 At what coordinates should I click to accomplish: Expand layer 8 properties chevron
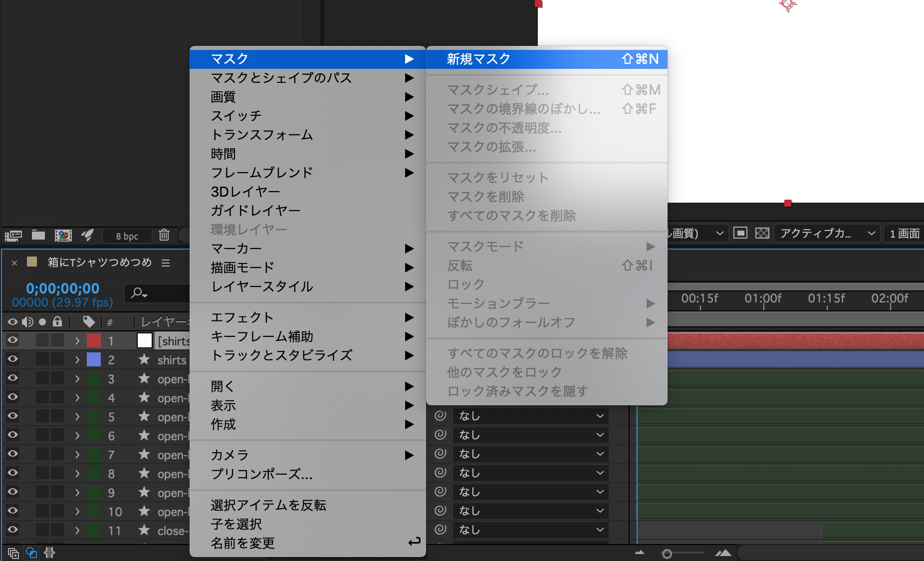(77, 474)
